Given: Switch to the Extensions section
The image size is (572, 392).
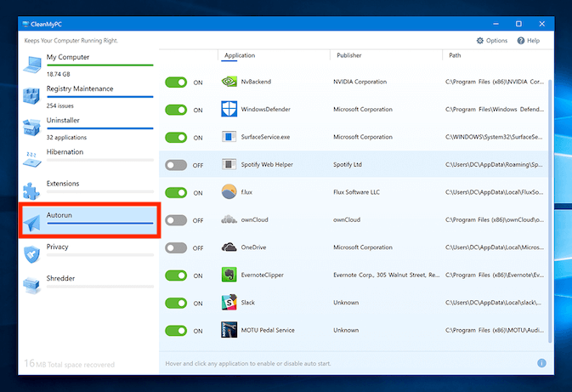Looking at the screenshot, I should point(88,191).
